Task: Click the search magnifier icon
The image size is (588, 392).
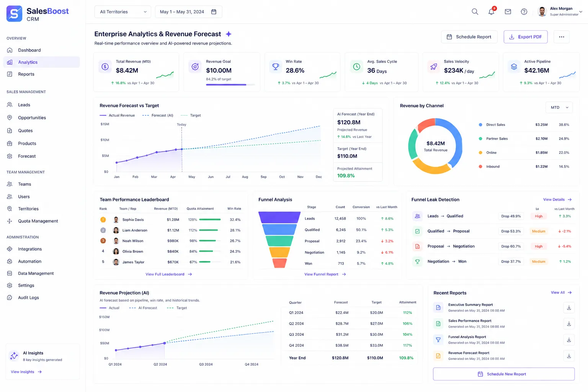Action: click(x=475, y=11)
